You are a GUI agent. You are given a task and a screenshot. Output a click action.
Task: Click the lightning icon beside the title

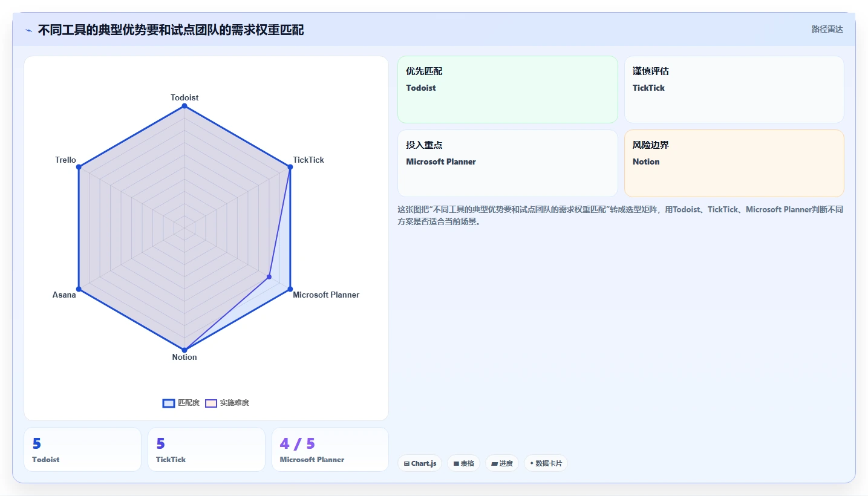pyautogui.click(x=28, y=30)
